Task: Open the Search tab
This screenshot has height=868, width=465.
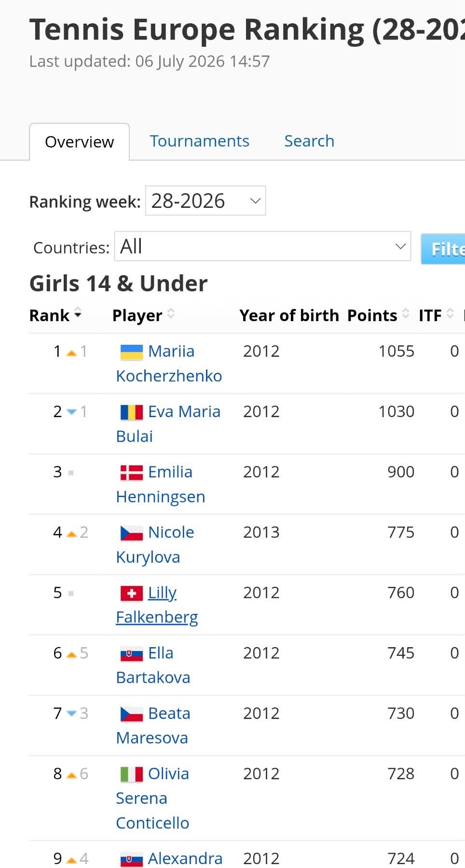Action: point(309,141)
